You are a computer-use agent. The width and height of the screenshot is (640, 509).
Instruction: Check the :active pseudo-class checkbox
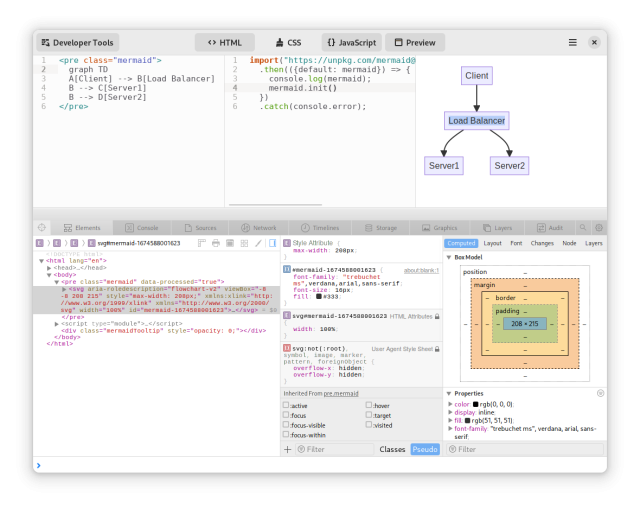coord(287,405)
